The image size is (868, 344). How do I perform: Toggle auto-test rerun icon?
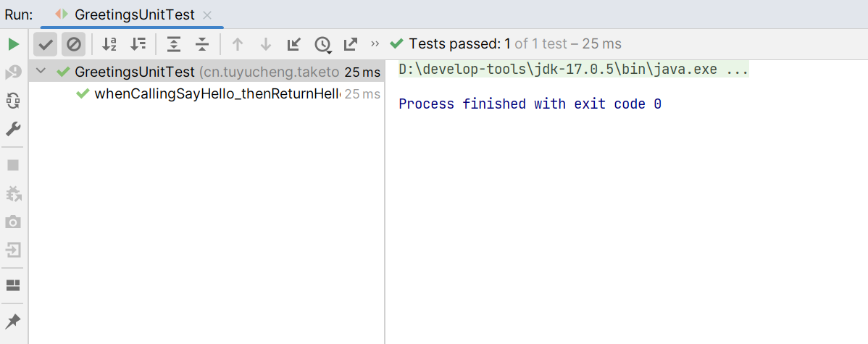pyautogui.click(x=13, y=101)
